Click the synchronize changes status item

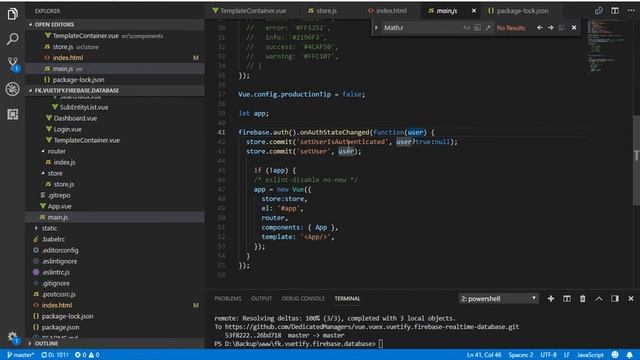(x=55, y=355)
